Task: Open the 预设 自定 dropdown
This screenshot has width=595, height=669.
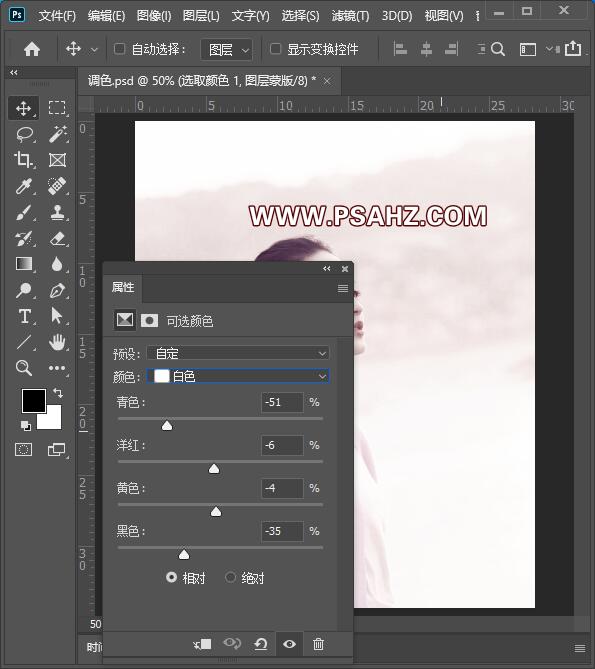Action: 238,353
